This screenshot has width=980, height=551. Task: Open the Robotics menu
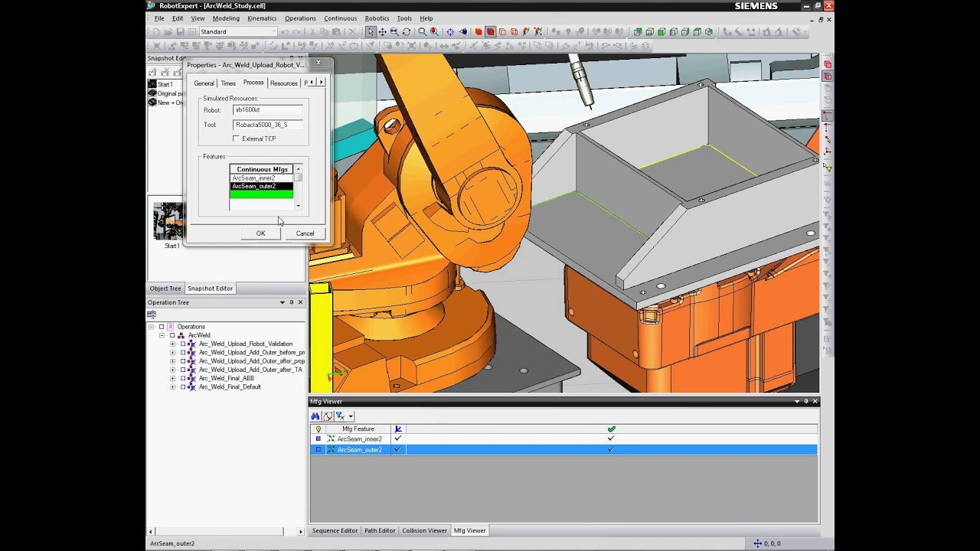point(377,18)
